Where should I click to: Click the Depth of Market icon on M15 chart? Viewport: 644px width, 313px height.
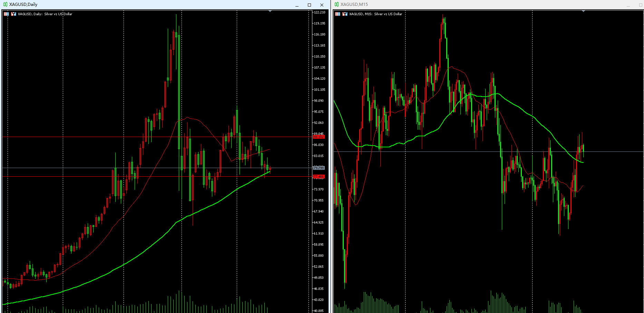point(338,14)
